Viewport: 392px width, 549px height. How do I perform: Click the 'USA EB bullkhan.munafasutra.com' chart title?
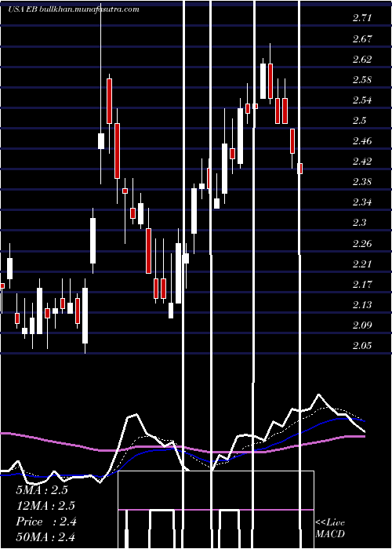tap(73, 9)
